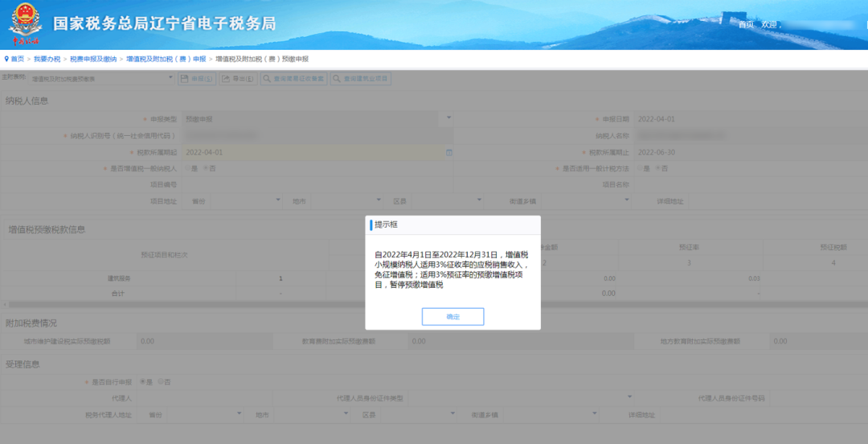Viewport: 868px width, 444px height.
Task: Click the 首页 link in top header
Action: [746, 25]
